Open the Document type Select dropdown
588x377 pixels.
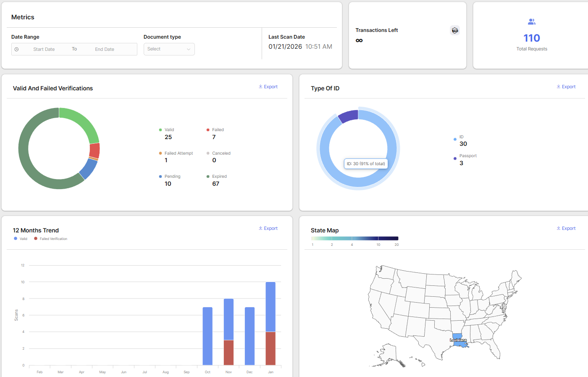(169, 49)
